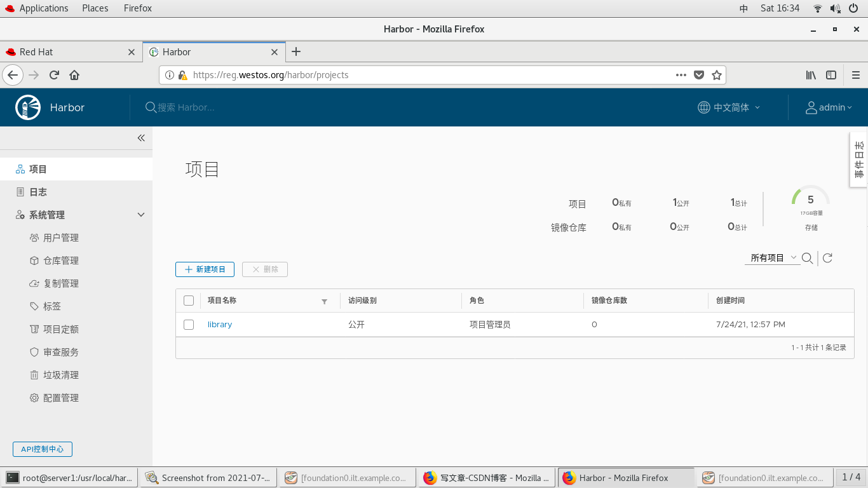Image resolution: width=868 pixels, height=488 pixels.
Task: Click the Harbor lighthouse logo
Action: point(28,107)
